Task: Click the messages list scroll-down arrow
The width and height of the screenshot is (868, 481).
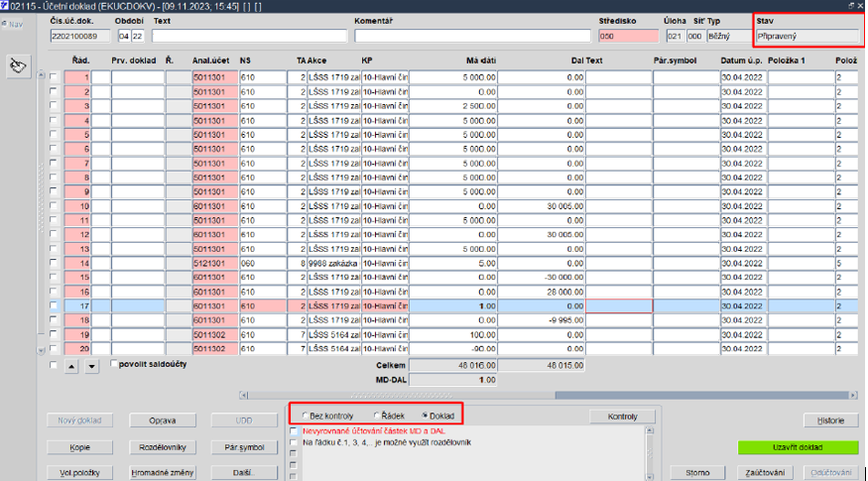Action: point(650,477)
